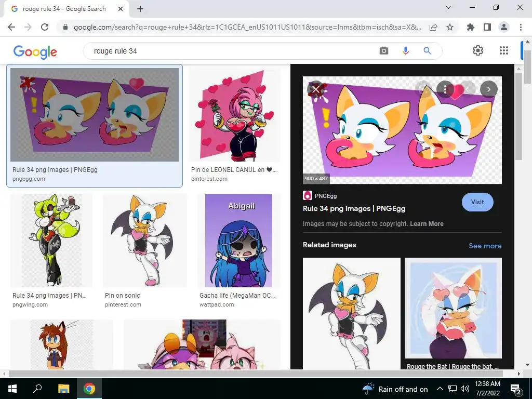This screenshot has height=399, width=532.
Task: Click the horizontal scrollbar at bottom
Action: coord(256,374)
